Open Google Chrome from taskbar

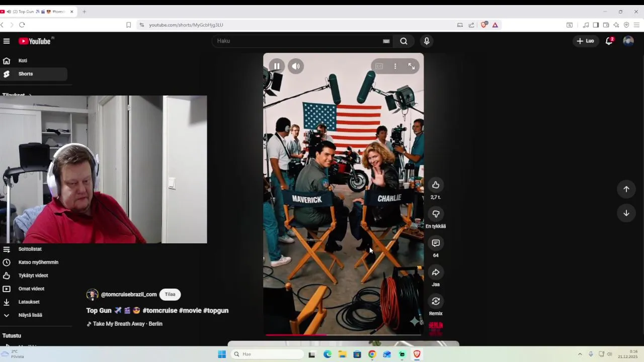point(372,354)
